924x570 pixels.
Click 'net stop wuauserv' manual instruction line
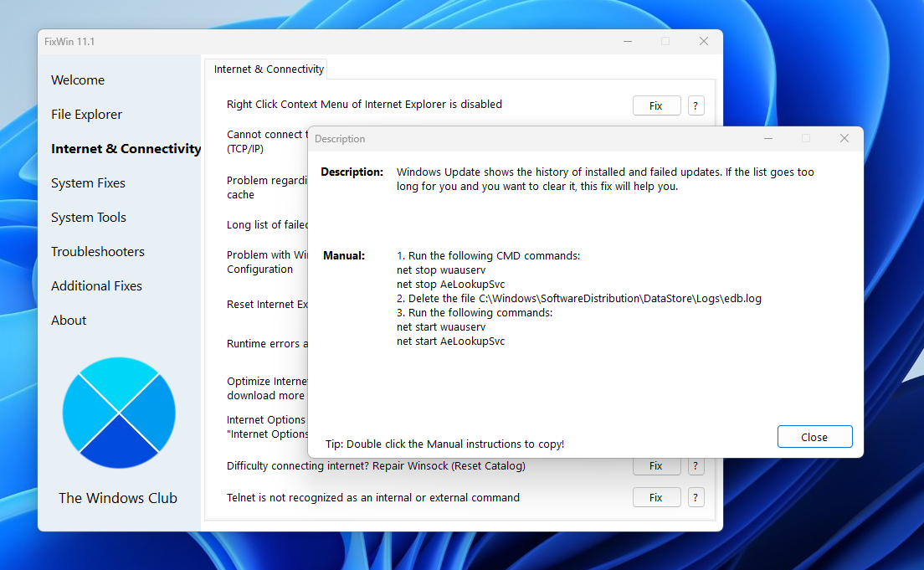coord(441,270)
